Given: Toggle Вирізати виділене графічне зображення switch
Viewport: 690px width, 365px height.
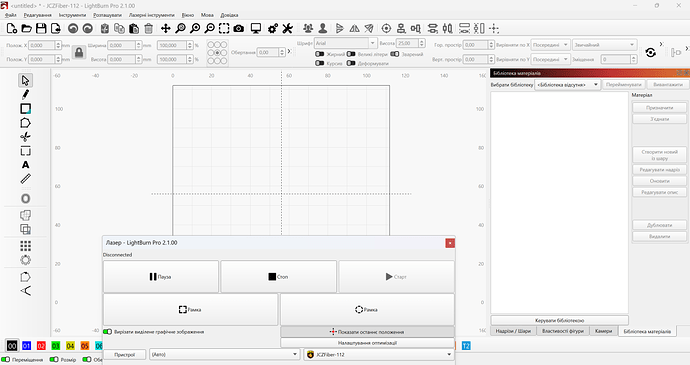Looking at the screenshot, I should pyautogui.click(x=107, y=332).
